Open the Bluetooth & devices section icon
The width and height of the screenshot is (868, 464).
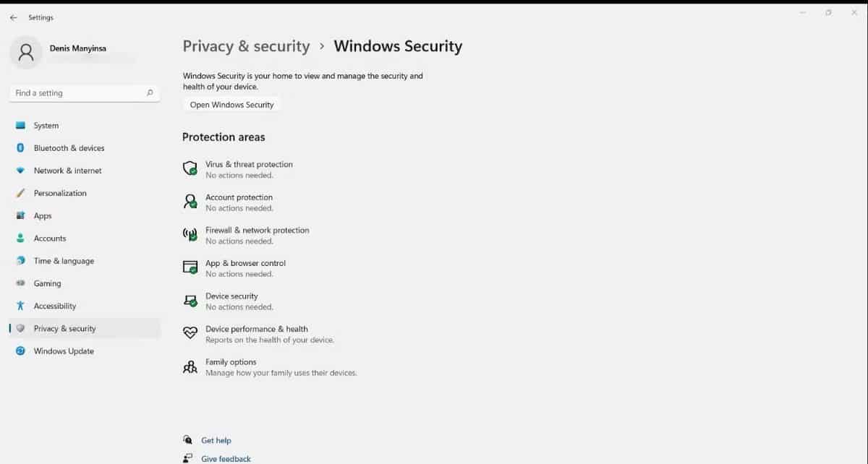(20, 147)
